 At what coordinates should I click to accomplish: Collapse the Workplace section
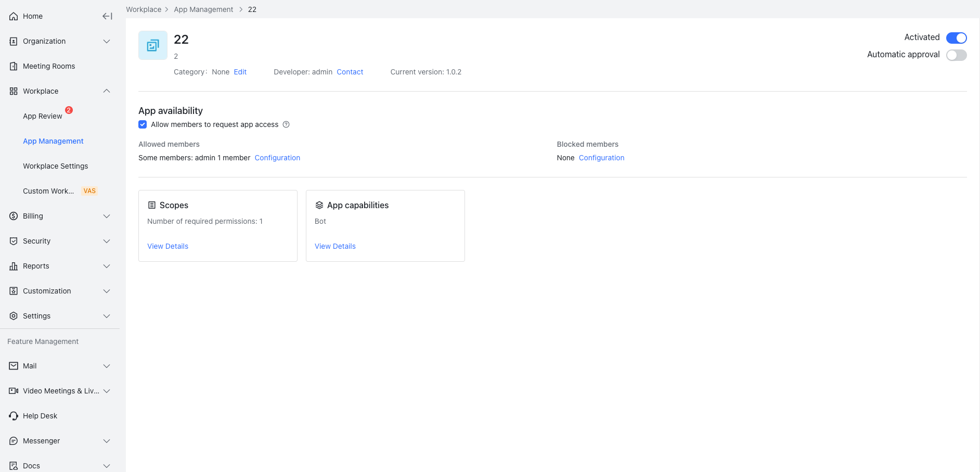click(x=107, y=91)
